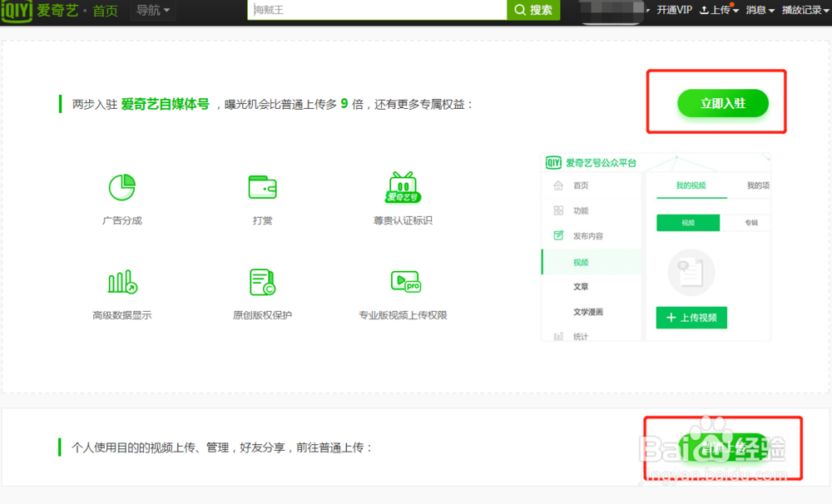Click the blurred user account area in header
The height and width of the screenshot is (504, 832).
pyautogui.click(x=613, y=11)
